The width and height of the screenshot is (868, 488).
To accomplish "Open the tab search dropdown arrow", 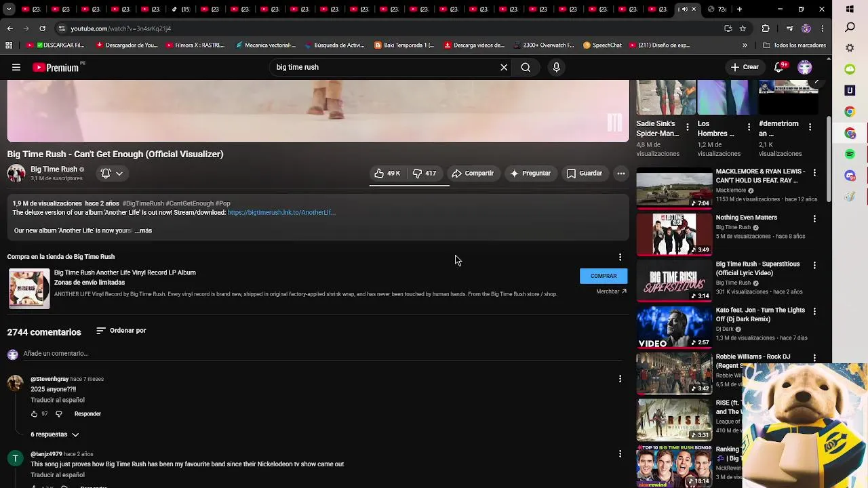I will click(x=8, y=9).
